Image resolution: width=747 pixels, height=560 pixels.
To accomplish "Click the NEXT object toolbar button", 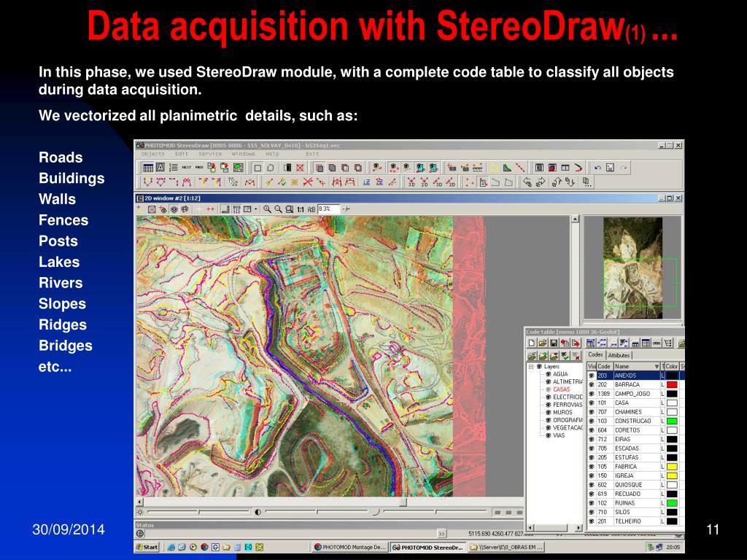I will 186,168.
